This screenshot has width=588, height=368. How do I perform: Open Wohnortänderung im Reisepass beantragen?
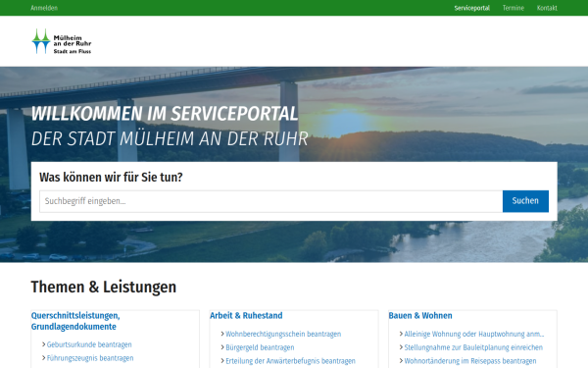(470, 361)
